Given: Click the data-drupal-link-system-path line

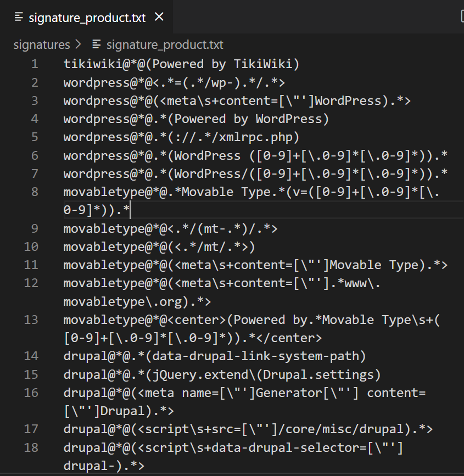Looking at the screenshot, I should [x=215, y=356].
